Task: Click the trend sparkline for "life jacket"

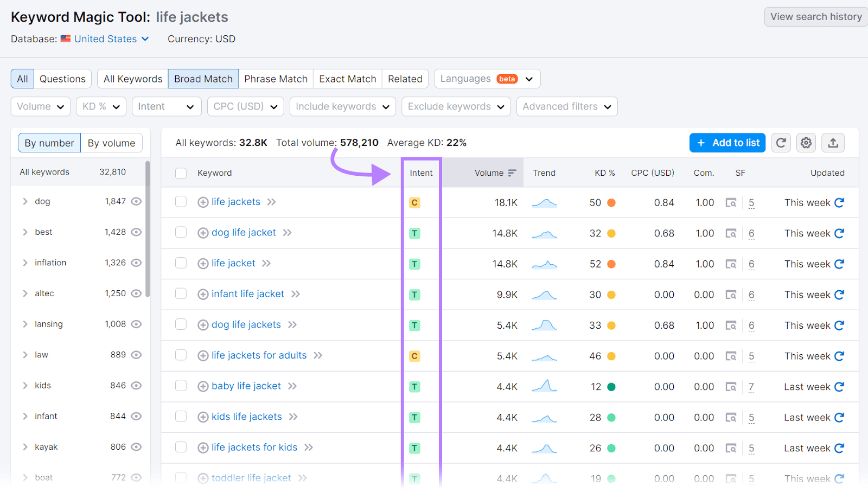Action: point(544,264)
